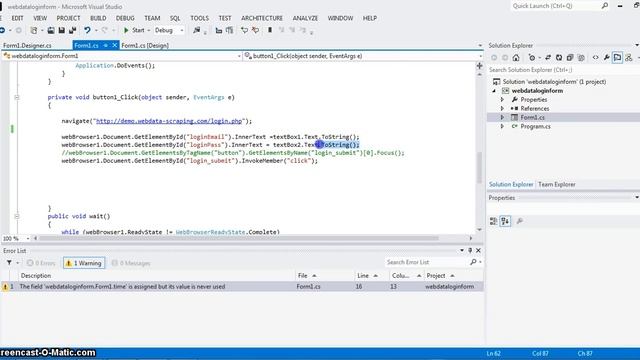
Task: Click the comment out selected lines icon
Action: (244, 30)
